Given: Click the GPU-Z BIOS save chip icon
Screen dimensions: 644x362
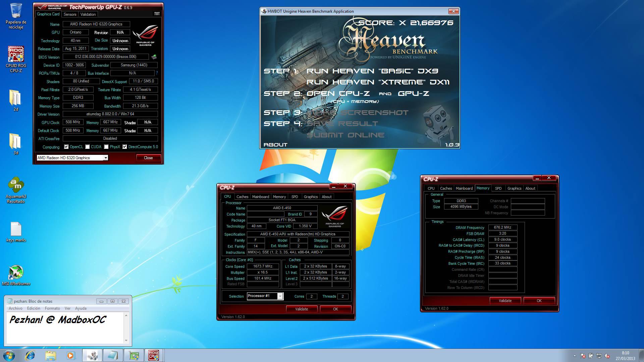Looking at the screenshot, I should [x=154, y=57].
